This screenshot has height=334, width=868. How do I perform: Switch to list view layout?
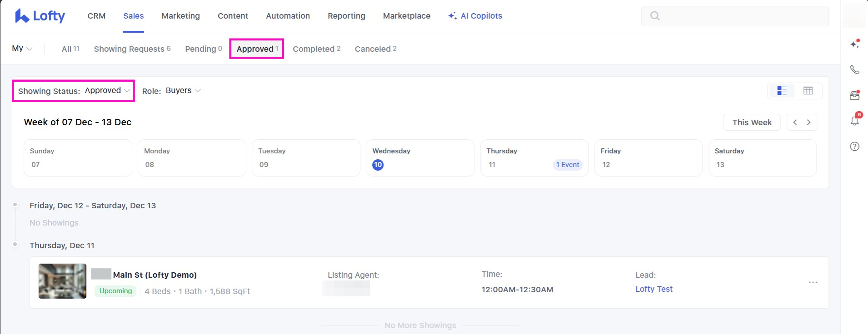pyautogui.click(x=782, y=91)
